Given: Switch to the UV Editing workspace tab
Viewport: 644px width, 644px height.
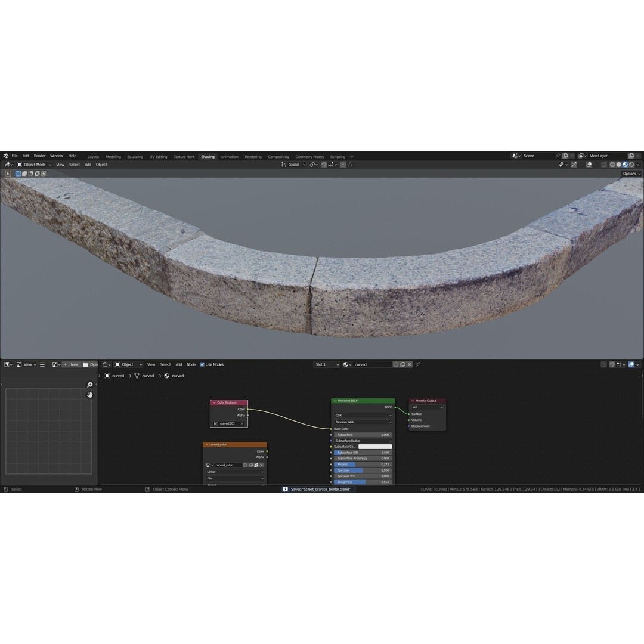Looking at the screenshot, I should tap(158, 157).
